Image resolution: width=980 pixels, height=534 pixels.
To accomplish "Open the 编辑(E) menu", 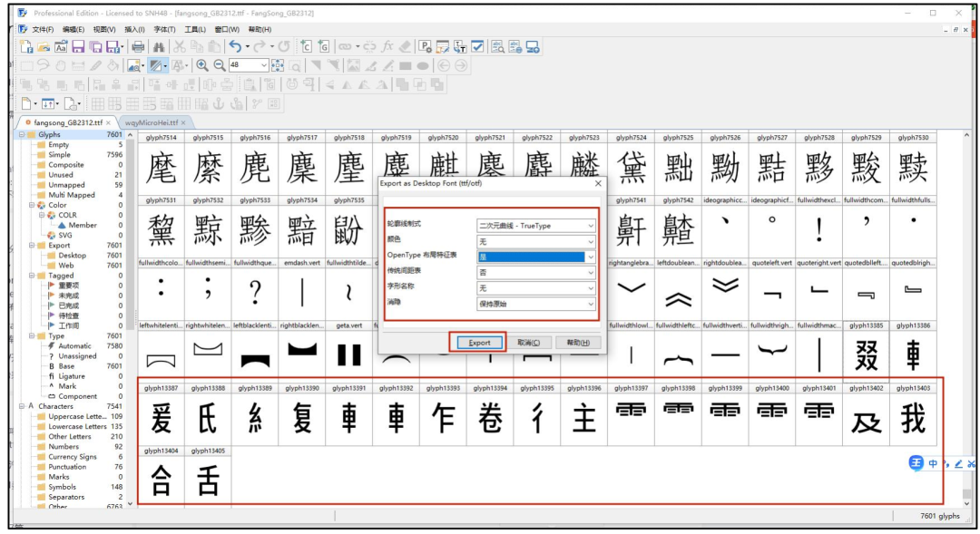I will tap(73, 29).
